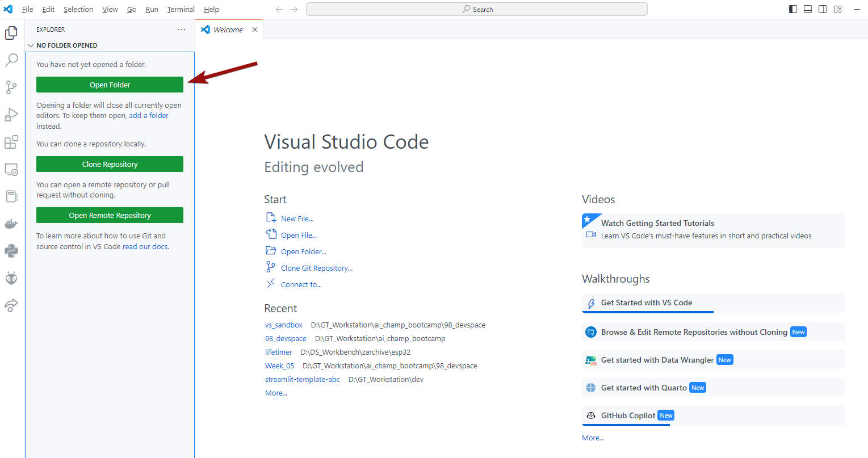Viewport: 868px width, 458px height.
Task: Open recent project lifetimer
Action: pyautogui.click(x=279, y=352)
